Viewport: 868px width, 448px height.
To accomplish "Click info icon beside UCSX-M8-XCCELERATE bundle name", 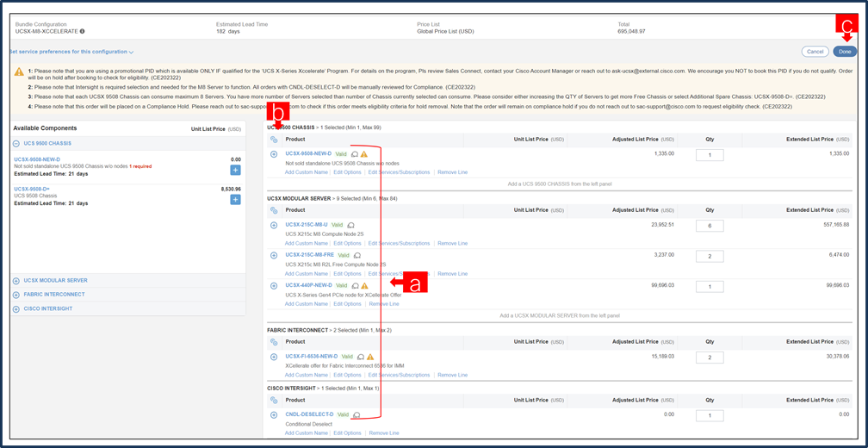I will (82, 32).
